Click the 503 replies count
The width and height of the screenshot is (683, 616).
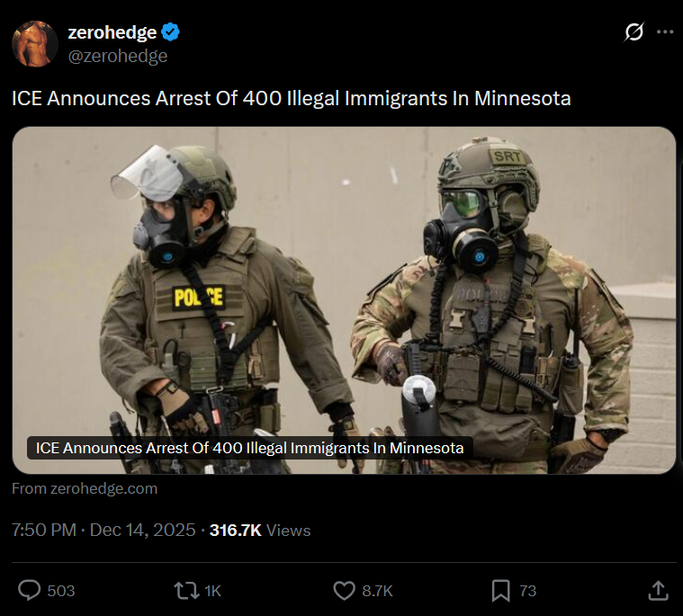point(61,591)
